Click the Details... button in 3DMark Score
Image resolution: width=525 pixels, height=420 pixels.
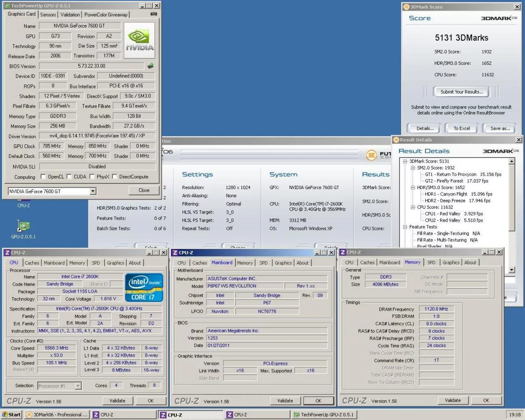[425, 128]
